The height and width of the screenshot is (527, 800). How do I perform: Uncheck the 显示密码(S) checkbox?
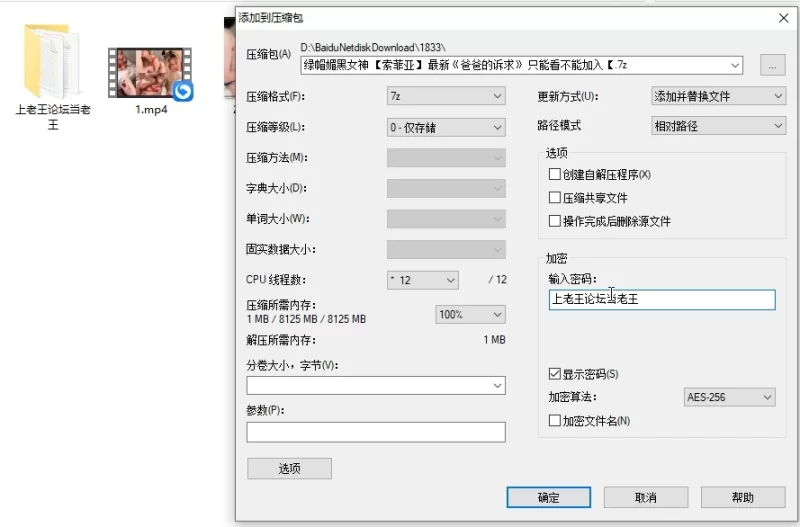tap(555, 374)
